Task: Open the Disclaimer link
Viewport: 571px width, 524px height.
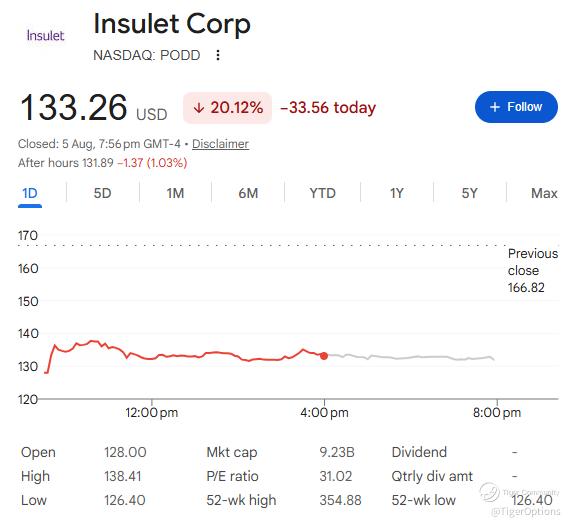Action: 220,144
